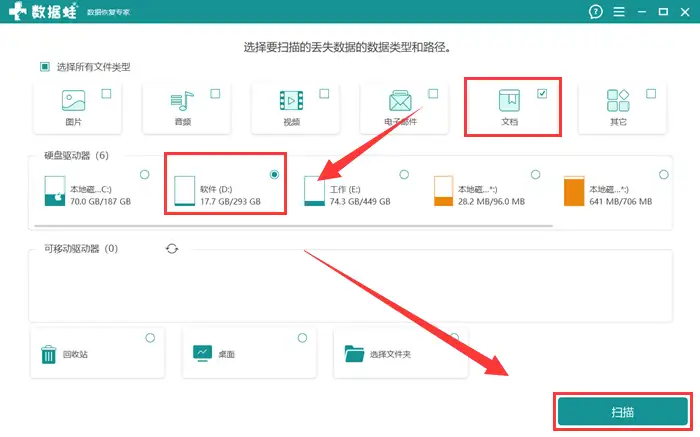Click the 74.3 GB/449 GB text
700x437 pixels.
click(x=360, y=202)
